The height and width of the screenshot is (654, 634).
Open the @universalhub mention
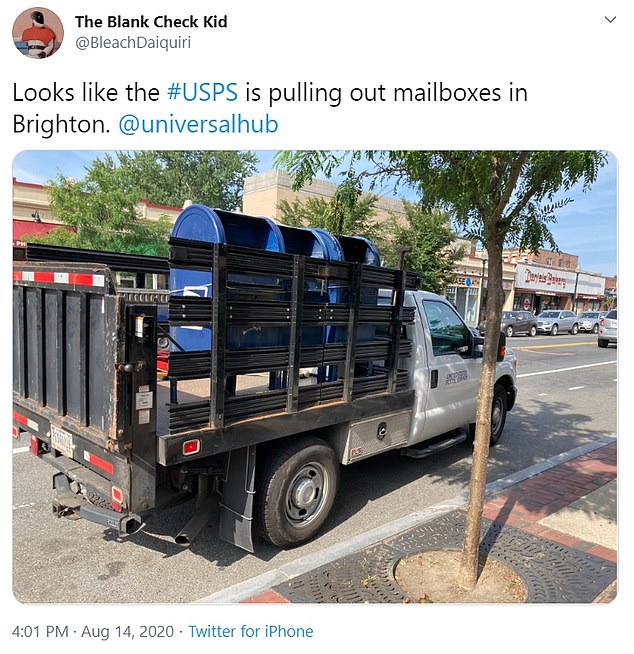pos(199,124)
